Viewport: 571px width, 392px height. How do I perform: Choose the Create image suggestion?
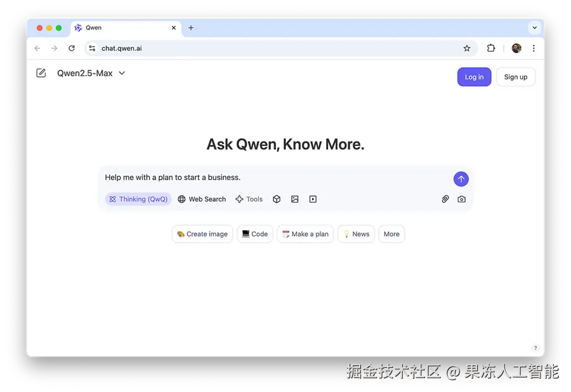click(x=202, y=234)
